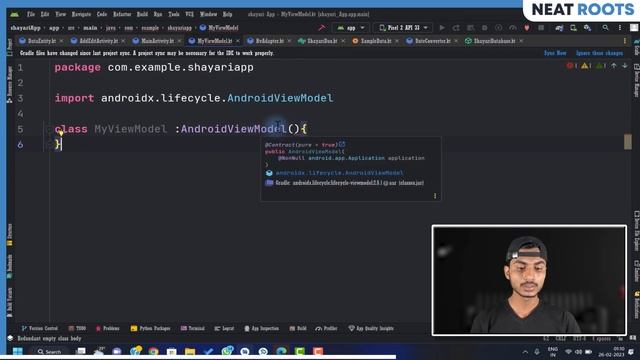Click the Make Project hammer icon
The width and height of the screenshot is (640, 360).
[322, 28]
